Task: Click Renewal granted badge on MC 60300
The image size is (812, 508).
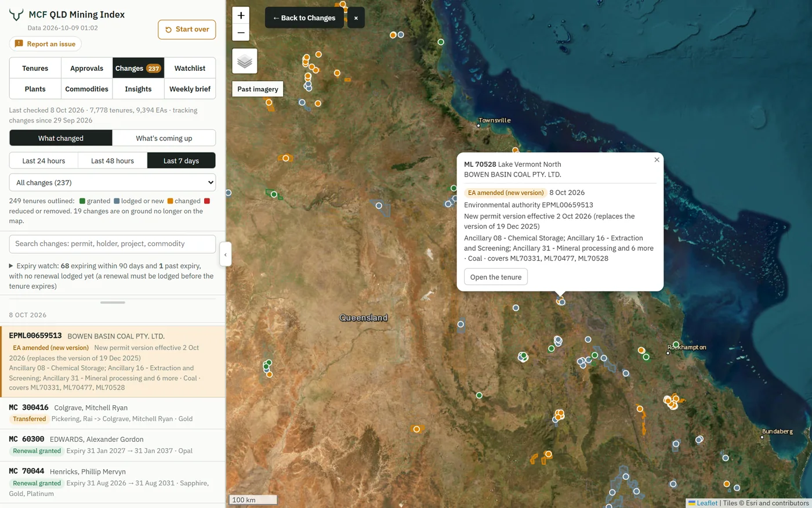Action: pos(37,451)
